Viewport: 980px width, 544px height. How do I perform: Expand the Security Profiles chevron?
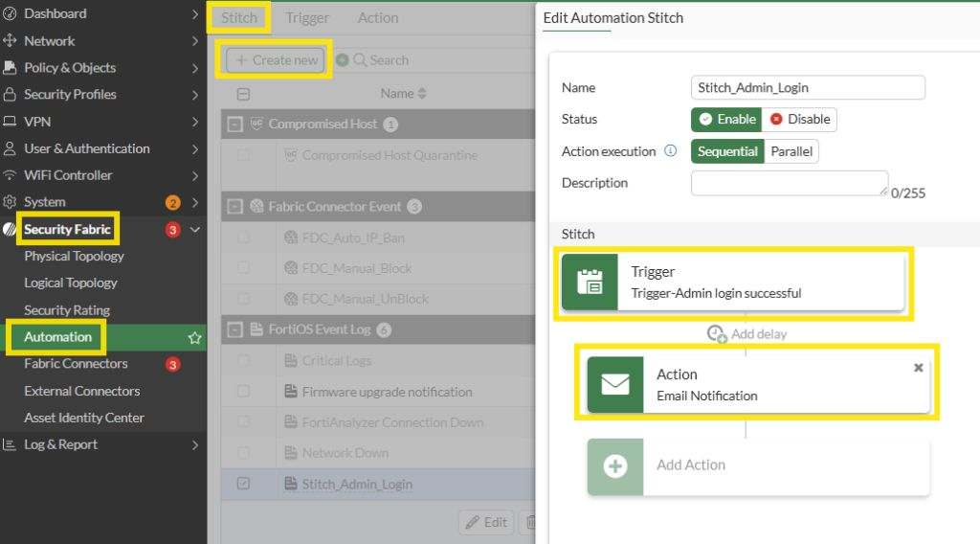click(195, 95)
